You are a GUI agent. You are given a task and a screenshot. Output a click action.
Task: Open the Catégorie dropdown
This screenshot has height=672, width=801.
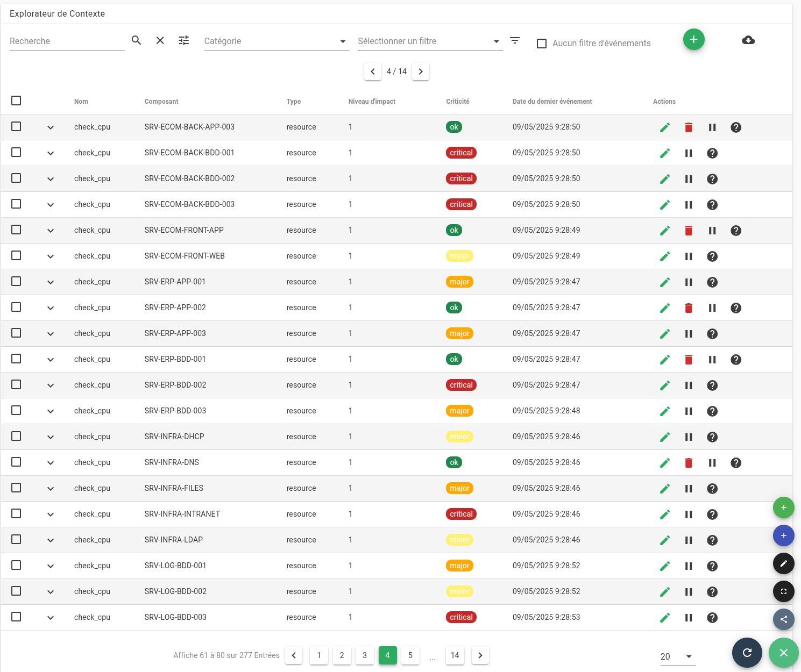click(277, 41)
